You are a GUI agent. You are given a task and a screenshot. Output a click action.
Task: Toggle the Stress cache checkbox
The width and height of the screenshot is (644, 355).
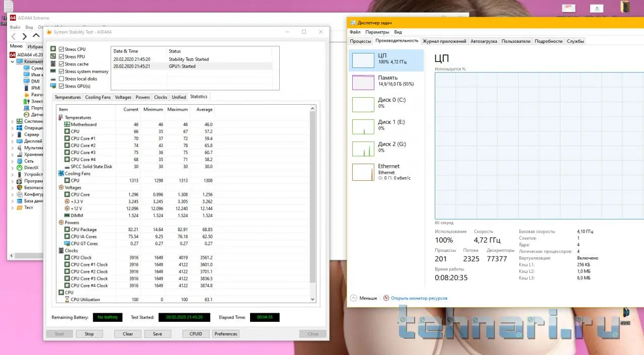tap(61, 64)
